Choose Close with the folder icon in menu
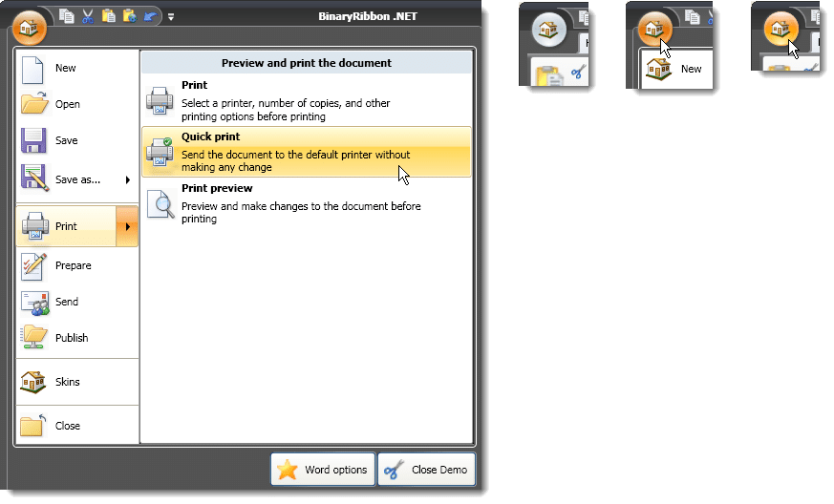The height and width of the screenshot is (504, 834). [77, 426]
